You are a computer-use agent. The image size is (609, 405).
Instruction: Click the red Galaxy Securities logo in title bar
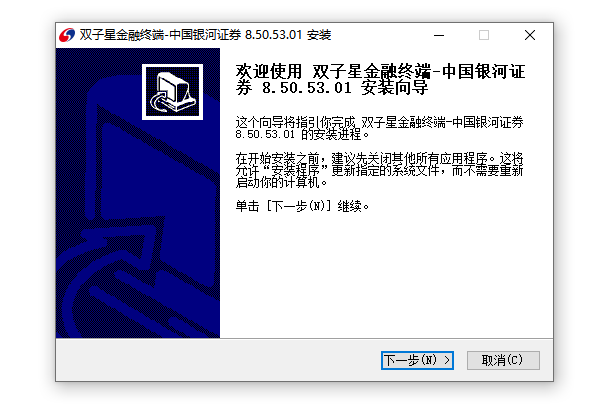[x=67, y=35]
